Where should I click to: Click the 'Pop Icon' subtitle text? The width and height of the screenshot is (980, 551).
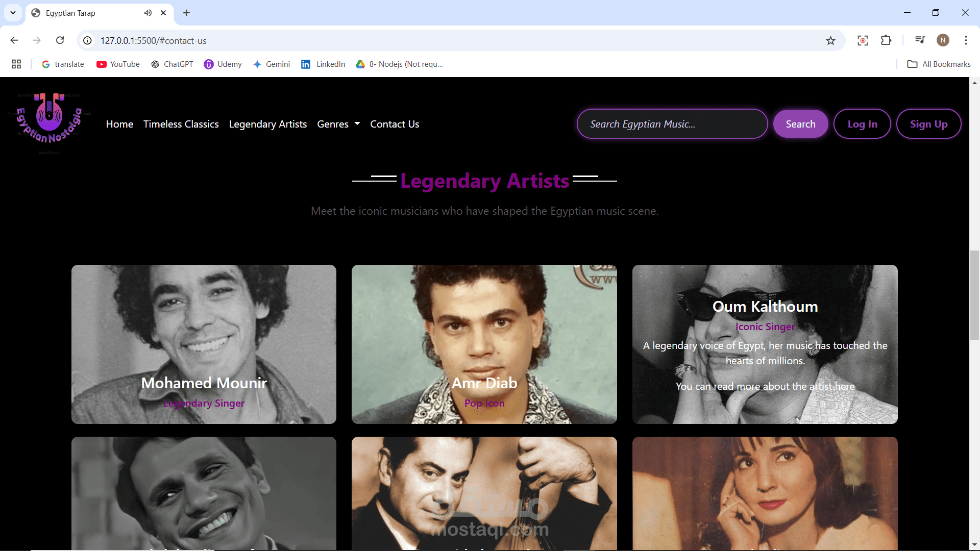tap(484, 403)
